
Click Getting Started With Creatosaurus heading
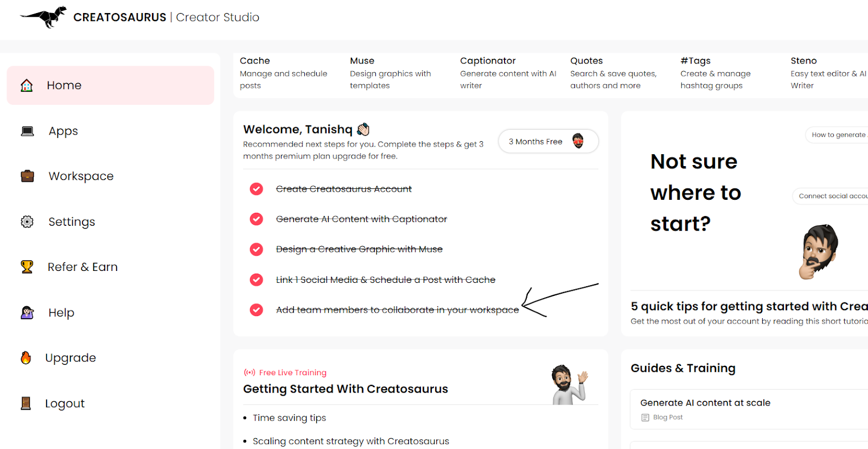tap(346, 389)
